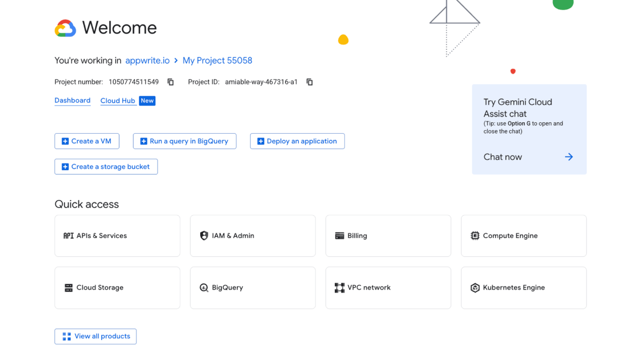Open the Chat now arrow for Gemini
This screenshot has height=362, width=644.
coord(568,156)
